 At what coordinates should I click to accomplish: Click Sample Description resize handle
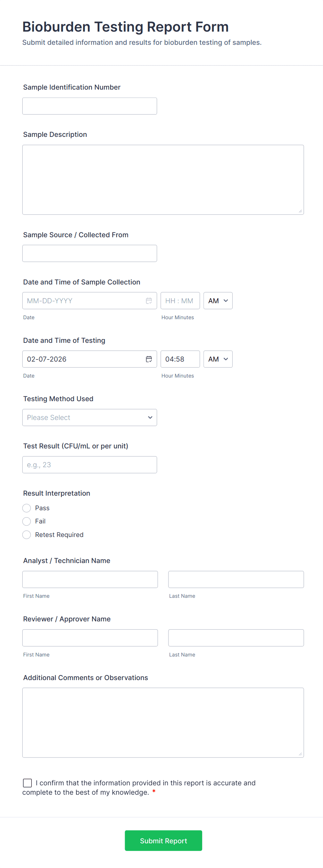pyautogui.click(x=300, y=211)
